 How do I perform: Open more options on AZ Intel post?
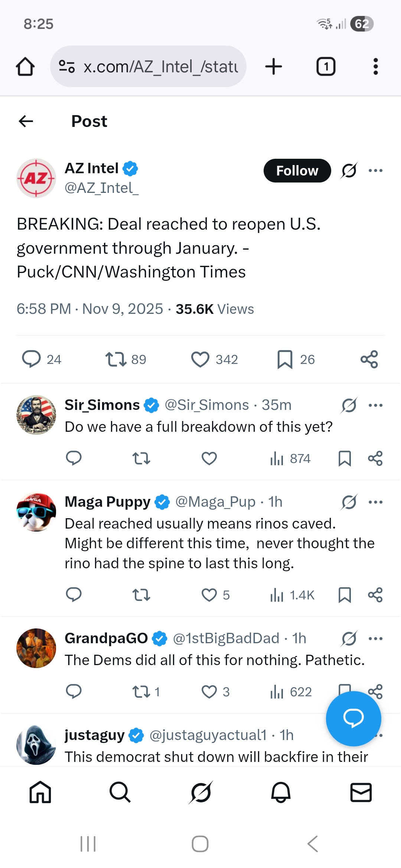[x=375, y=171]
